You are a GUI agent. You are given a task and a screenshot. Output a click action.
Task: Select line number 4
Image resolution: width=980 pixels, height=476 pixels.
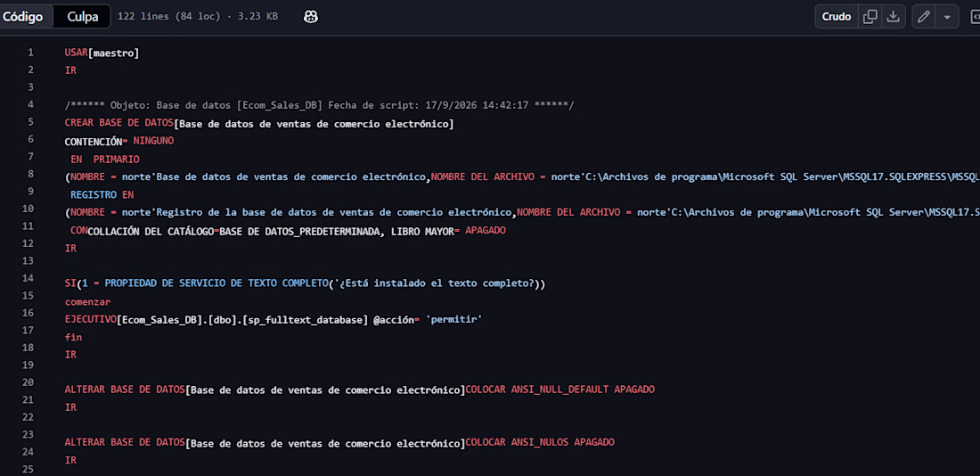tap(30, 105)
